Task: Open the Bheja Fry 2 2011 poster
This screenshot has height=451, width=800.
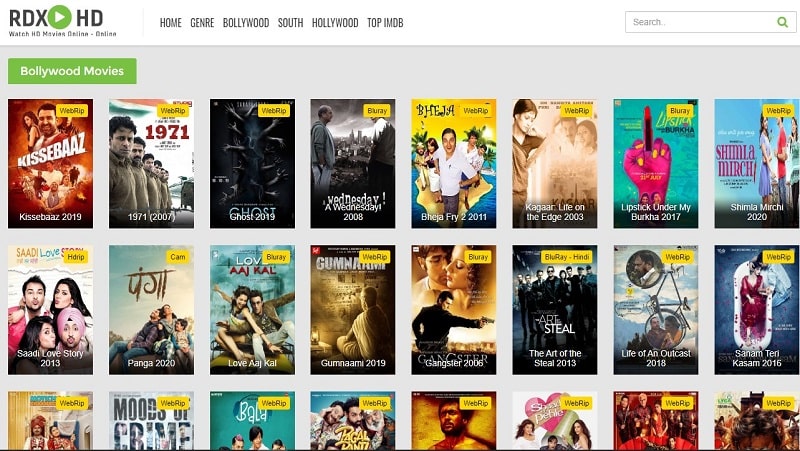Action: pyautogui.click(x=454, y=163)
